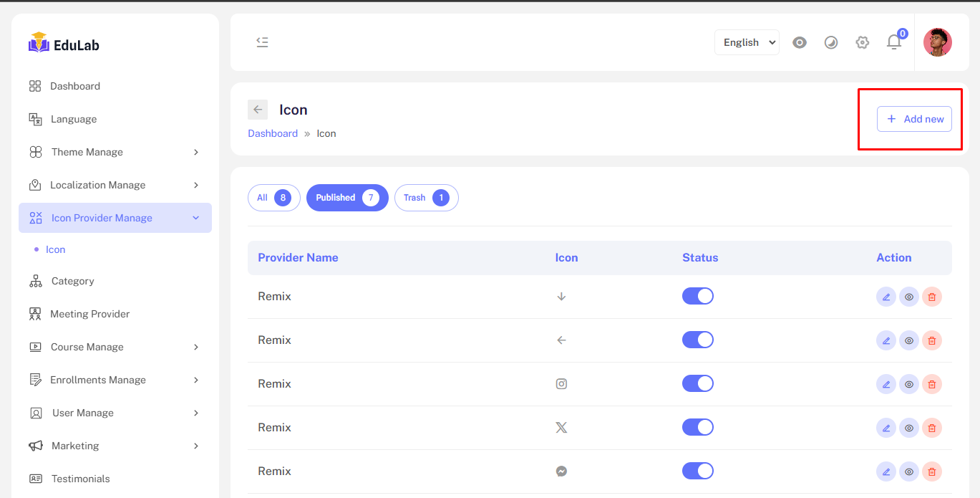Screen dimensions: 980x498
Task: Open settings gear icon in header
Action: [x=863, y=42]
